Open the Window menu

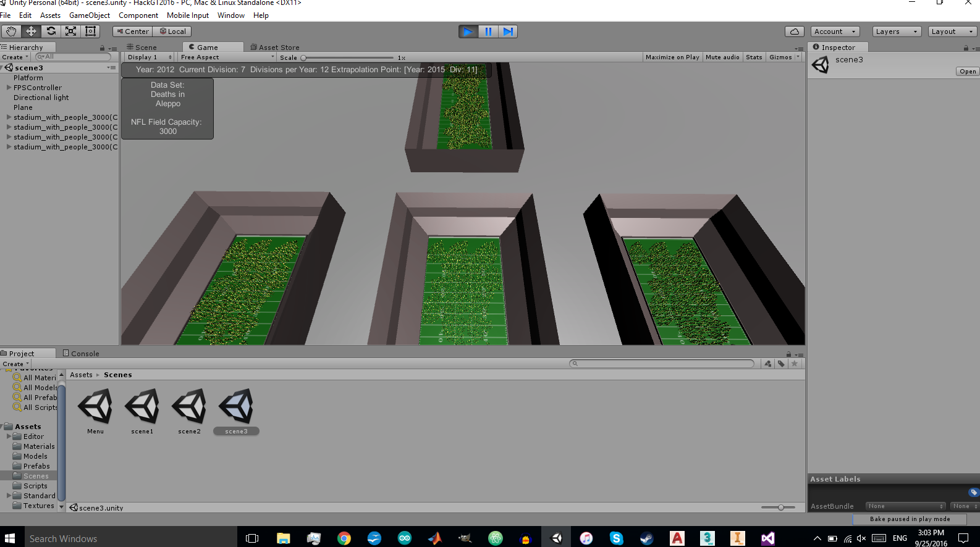[x=231, y=15]
